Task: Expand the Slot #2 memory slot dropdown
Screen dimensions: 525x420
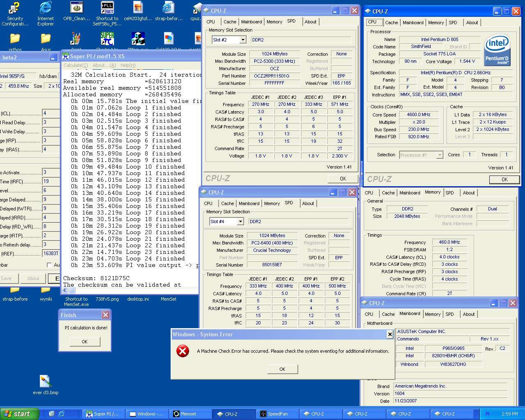Action: tap(242, 40)
